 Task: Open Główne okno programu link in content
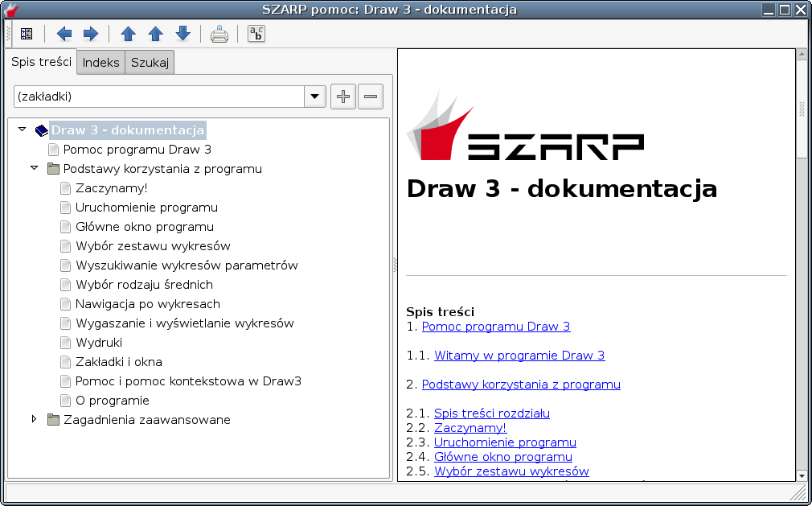[x=502, y=457]
